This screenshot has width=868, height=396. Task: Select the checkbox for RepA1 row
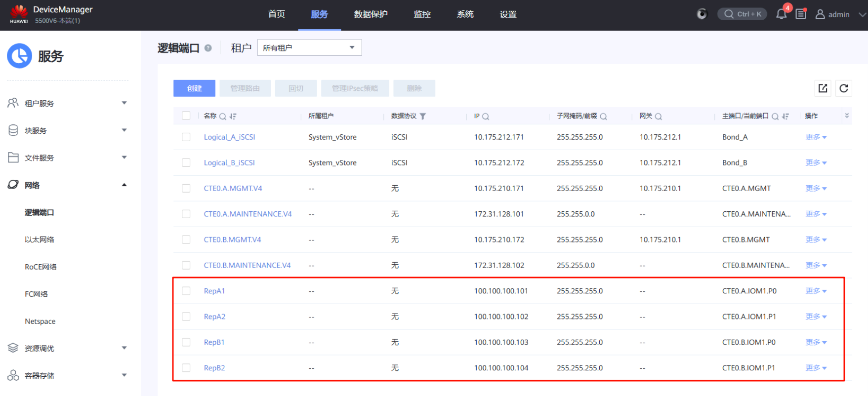tap(186, 291)
